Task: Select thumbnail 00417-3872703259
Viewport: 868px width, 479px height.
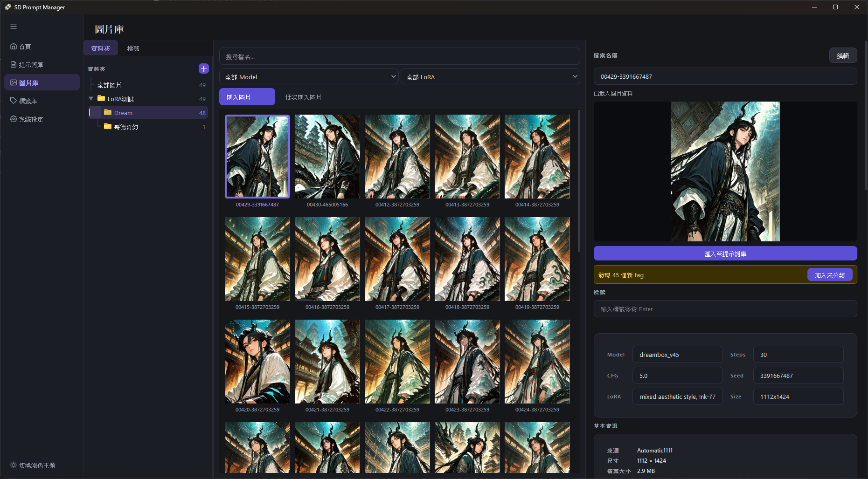Action: [x=397, y=259]
